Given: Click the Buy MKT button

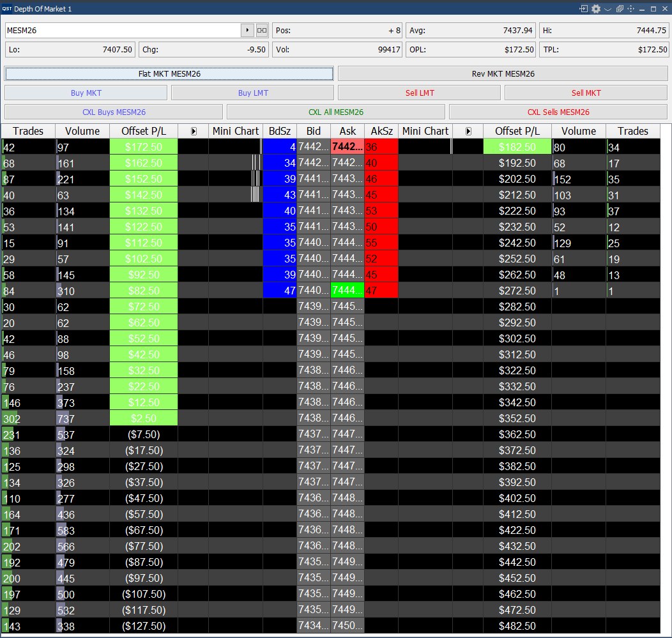Looking at the screenshot, I should point(86,93).
